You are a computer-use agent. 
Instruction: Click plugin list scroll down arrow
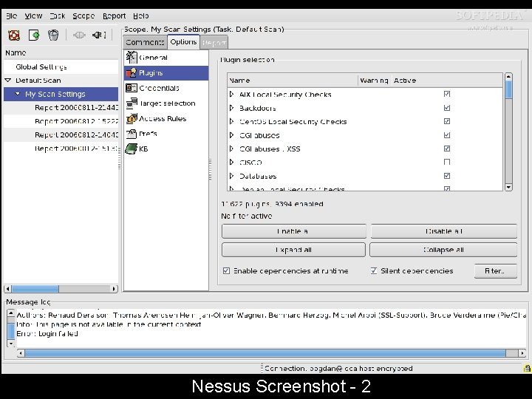point(508,187)
